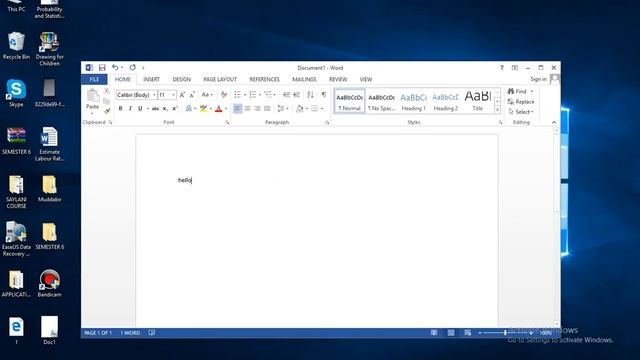This screenshot has width=640, height=360.
Task: Open the Calibri (Body) font name dropdown
Action: (154, 95)
